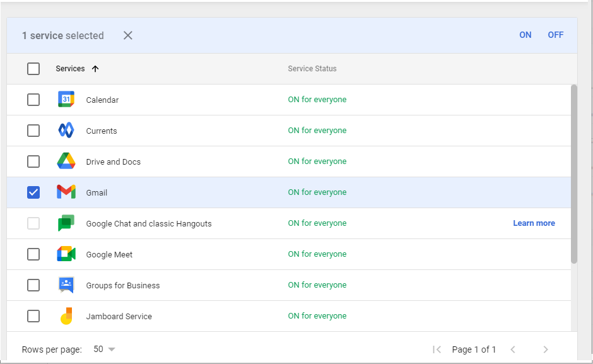Screen dimensions: 593x364
Task: Sort by the Services column arrow
Action: pyautogui.click(x=95, y=69)
